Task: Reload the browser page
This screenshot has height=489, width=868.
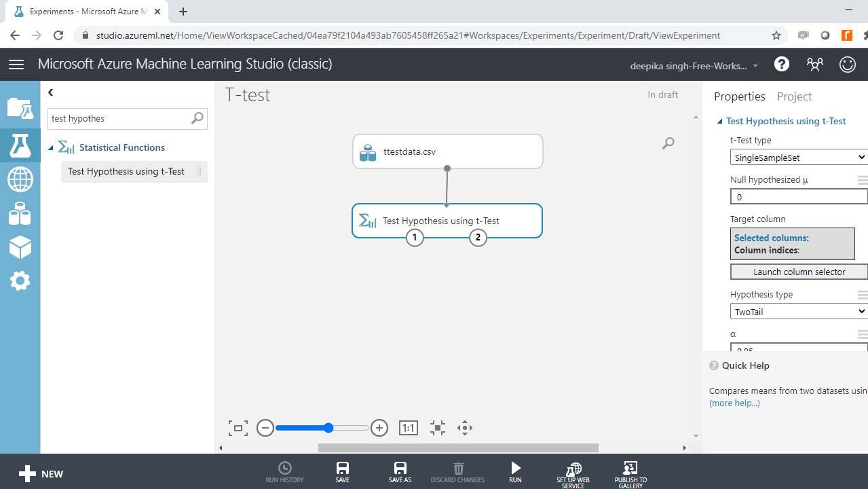Action: [x=58, y=35]
